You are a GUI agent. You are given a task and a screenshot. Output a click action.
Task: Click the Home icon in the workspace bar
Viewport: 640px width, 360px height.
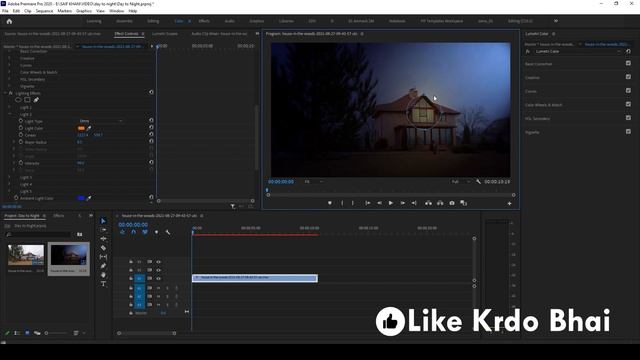9,21
